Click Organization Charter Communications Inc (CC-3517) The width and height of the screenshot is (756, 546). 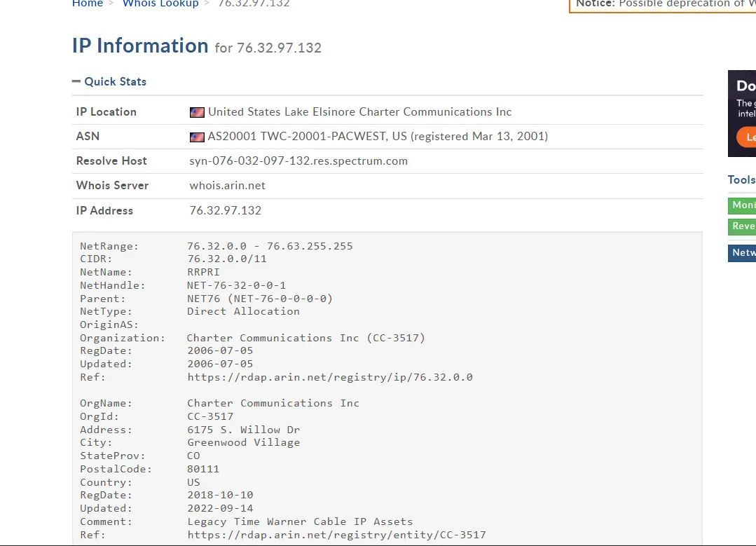[x=306, y=338]
